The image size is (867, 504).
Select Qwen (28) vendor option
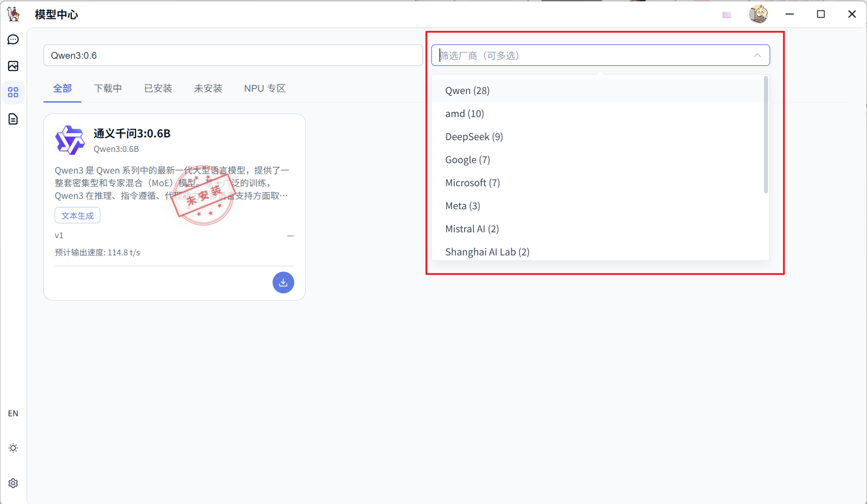pyautogui.click(x=598, y=90)
